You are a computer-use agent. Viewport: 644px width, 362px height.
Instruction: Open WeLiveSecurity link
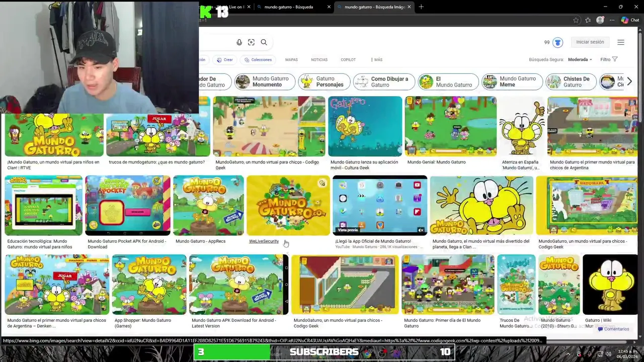(x=264, y=241)
